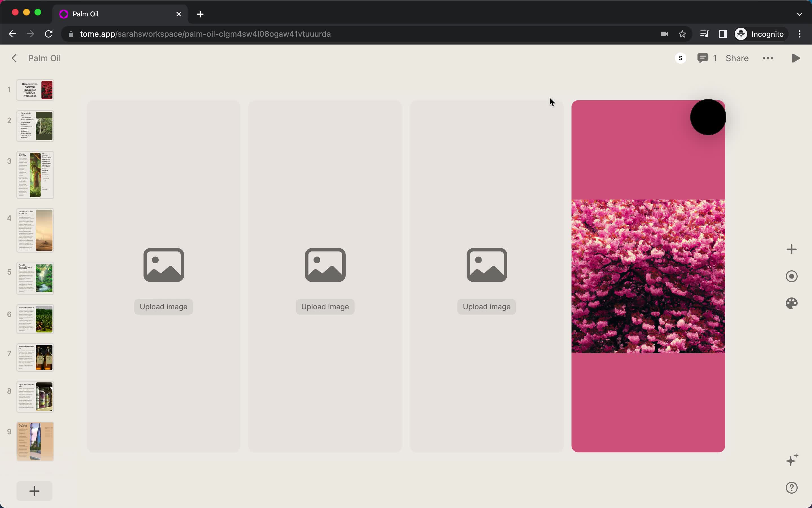The image size is (812, 508).
Task: Select the Palm Oil browser tab
Action: (x=120, y=14)
